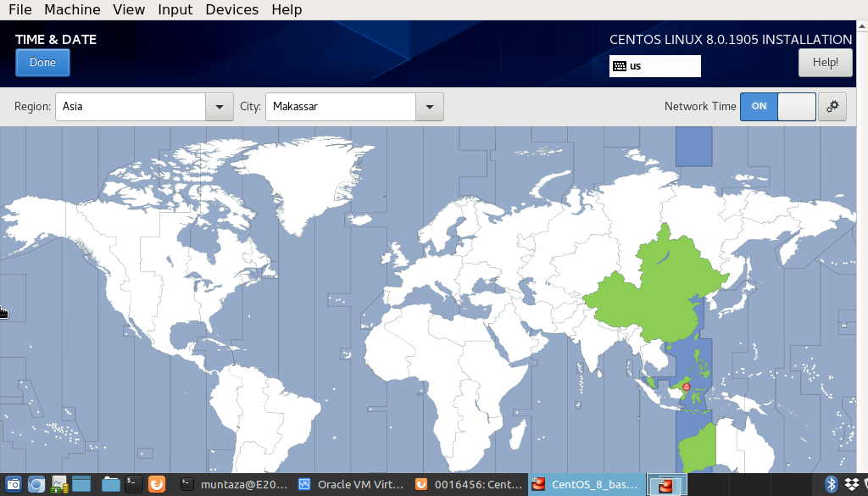Click the screenshot camera icon in the taskbar

click(13, 484)
